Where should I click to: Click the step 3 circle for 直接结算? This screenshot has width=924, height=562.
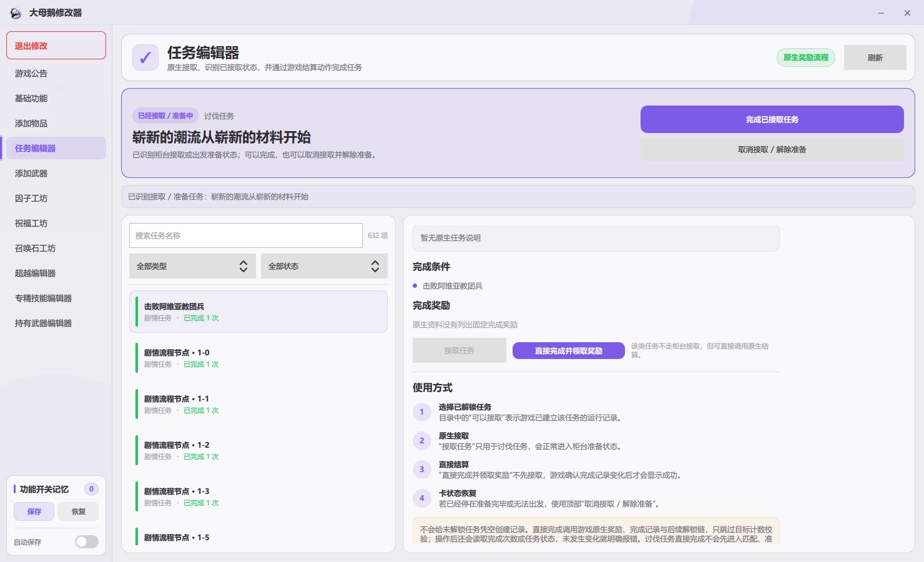click(x=421, y=470)
